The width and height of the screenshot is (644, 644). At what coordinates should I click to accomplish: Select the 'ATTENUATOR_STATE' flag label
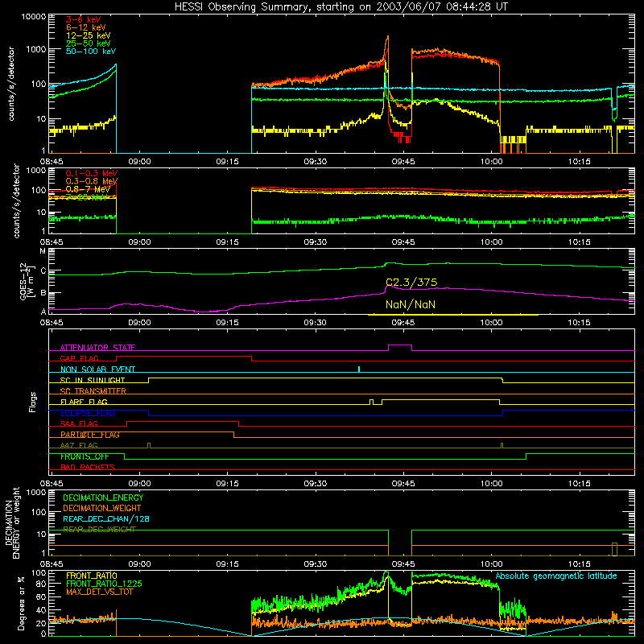pos(97,348)
